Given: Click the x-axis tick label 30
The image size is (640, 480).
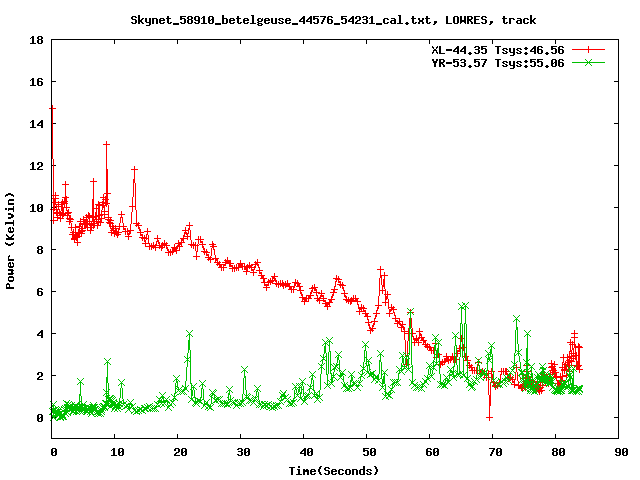Looking at the screenshot, I should (243, 452).
